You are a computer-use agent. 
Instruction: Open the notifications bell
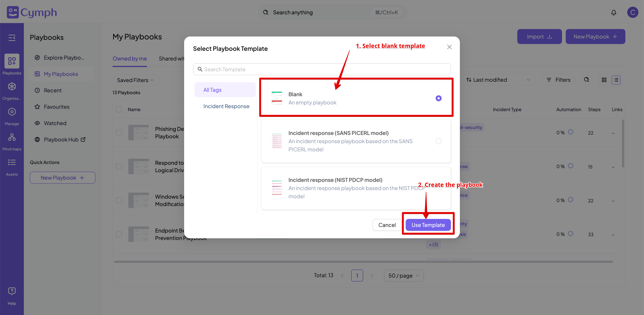(x=614, y=12)
